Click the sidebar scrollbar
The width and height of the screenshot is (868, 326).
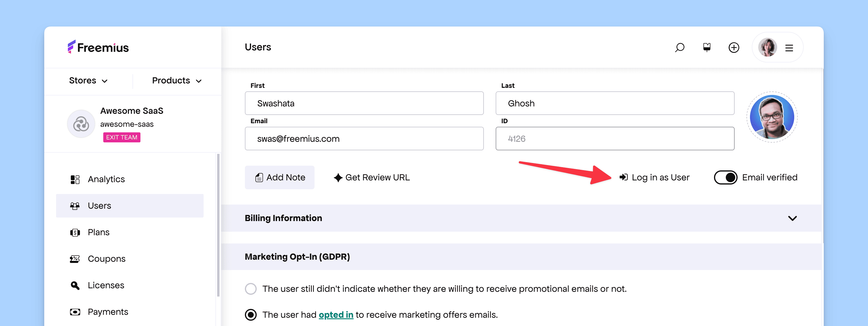pyautogui.click(x=218, y=225)
